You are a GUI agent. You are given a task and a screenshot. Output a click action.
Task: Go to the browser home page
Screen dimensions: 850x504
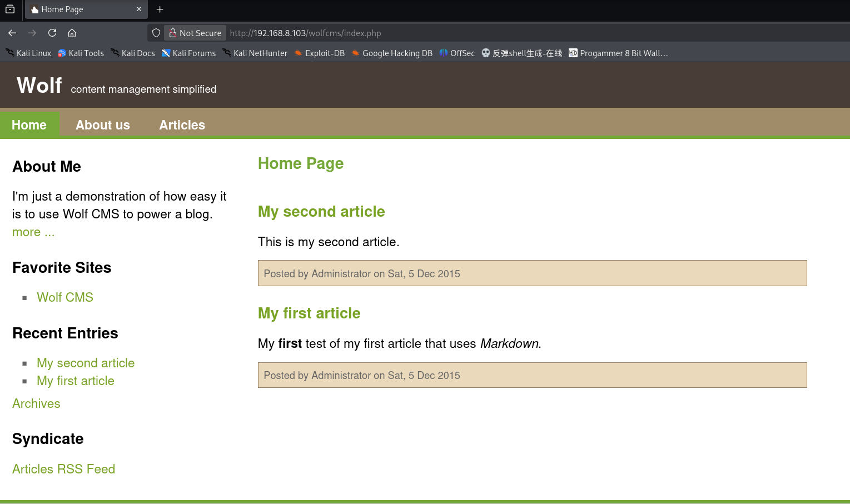pyautogui.click(x=72, y=33)
